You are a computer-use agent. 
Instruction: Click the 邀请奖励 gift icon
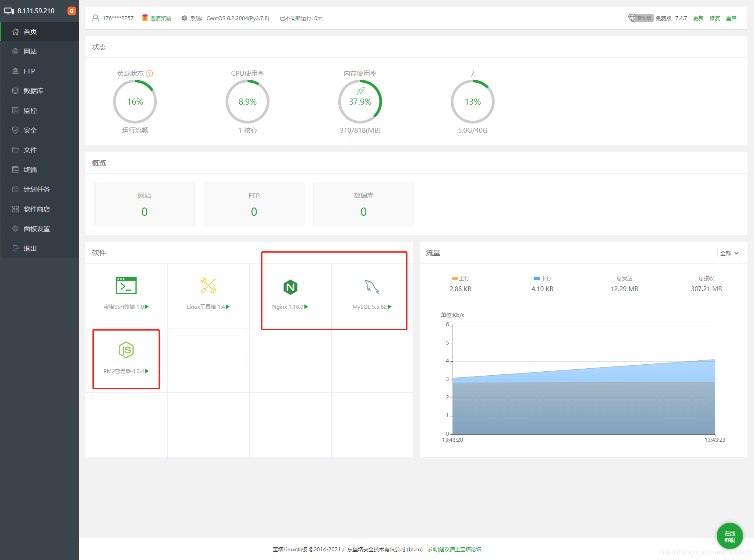pyautogui.click(x=145, y=18)
